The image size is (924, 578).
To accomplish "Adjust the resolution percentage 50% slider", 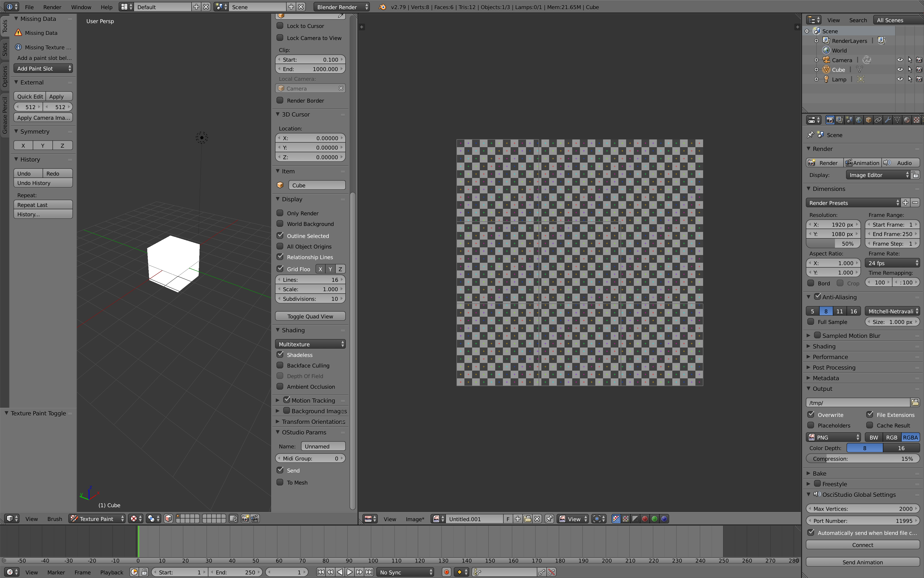I will coord(833,243).
